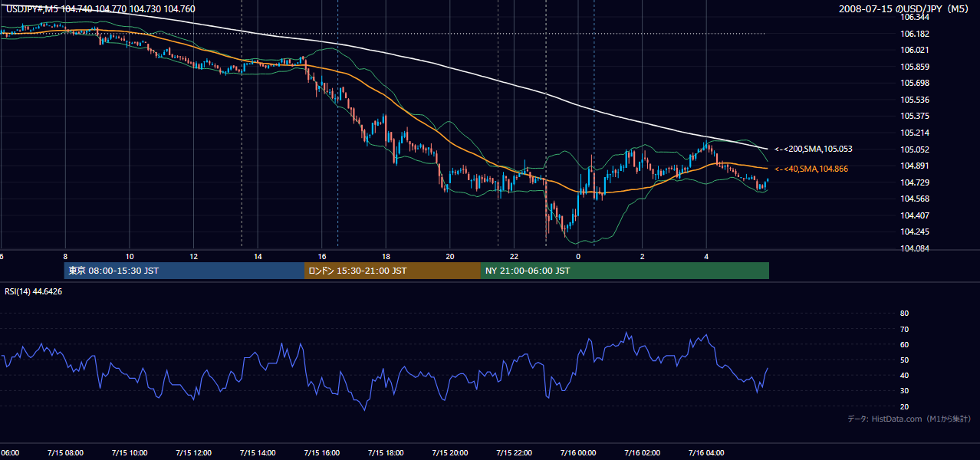
Task: Click the 105.052 price axis label
Action: 914,149
